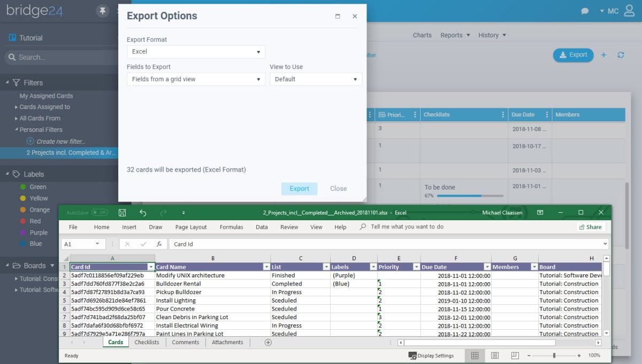The image size is (642, 364).
Task: Switch to the Formulas ribbon tab
Action: pyautogui.click(x=231, y=227)
